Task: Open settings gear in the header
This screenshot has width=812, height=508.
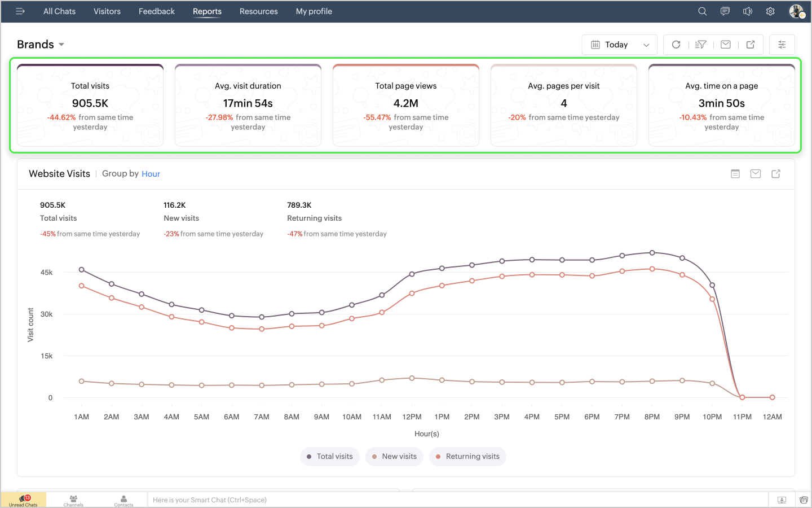Action: pos(770,11)
